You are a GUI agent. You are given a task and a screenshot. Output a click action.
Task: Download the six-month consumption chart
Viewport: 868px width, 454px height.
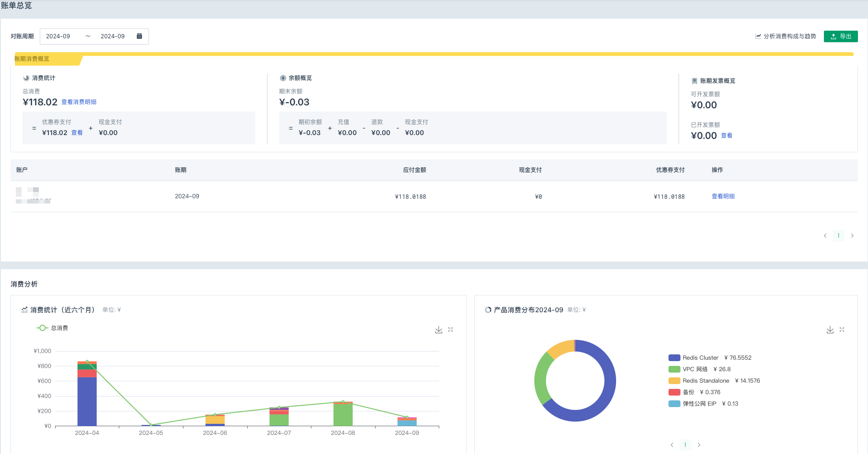click(438, 330)
